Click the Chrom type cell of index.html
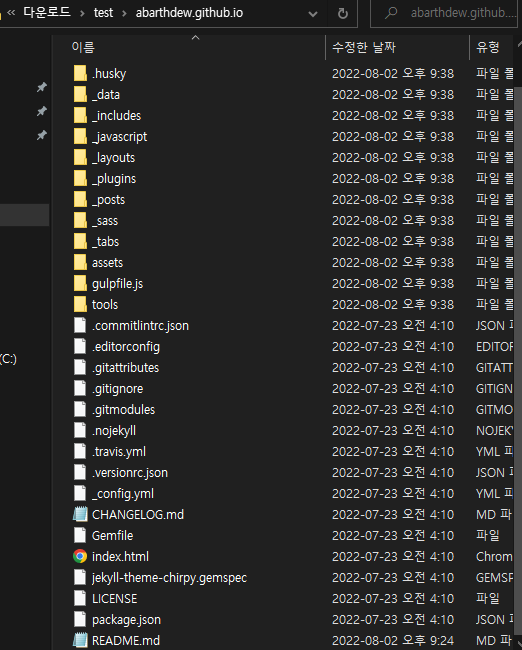Viewport: 522px width, 650px height. (x=494, y=556)
